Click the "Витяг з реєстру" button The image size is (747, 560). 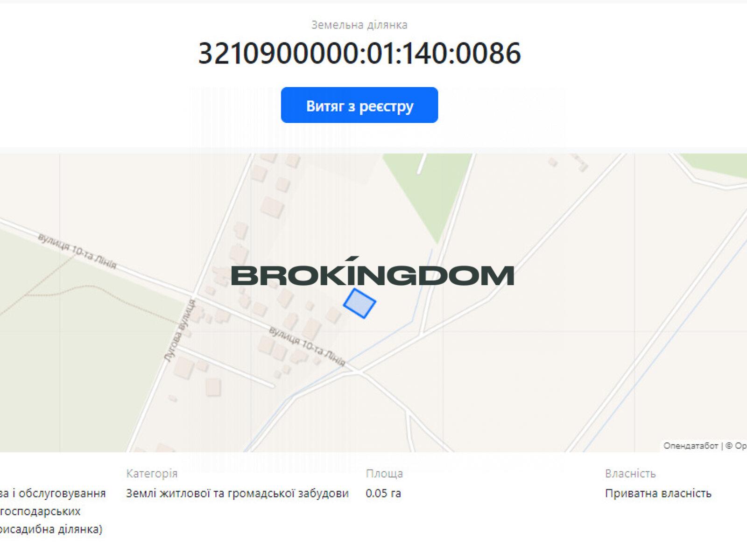(359, 105)
